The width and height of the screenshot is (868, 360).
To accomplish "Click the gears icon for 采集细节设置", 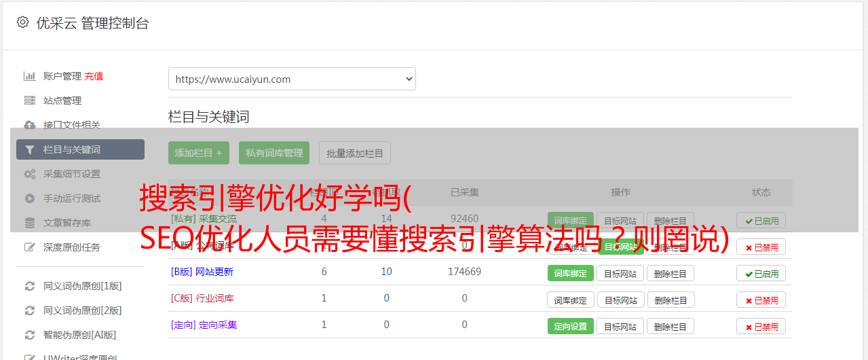I will pyautogui.click(x=30, y=174).
